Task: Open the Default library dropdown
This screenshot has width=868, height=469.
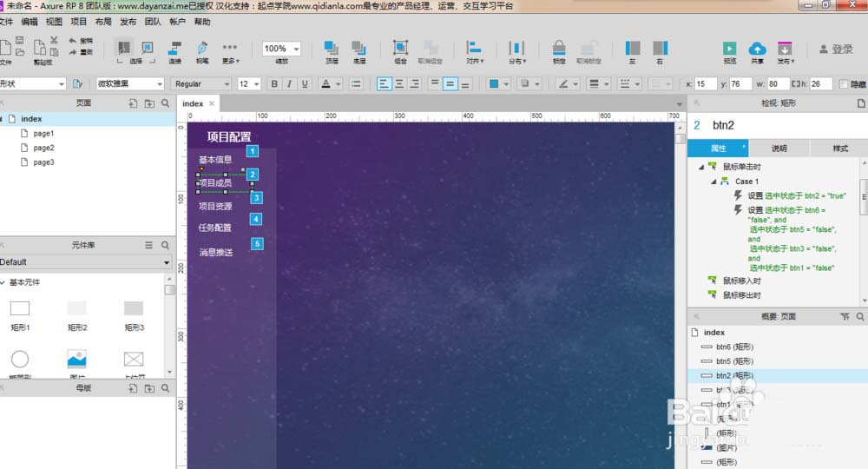Action: point(85,262)
